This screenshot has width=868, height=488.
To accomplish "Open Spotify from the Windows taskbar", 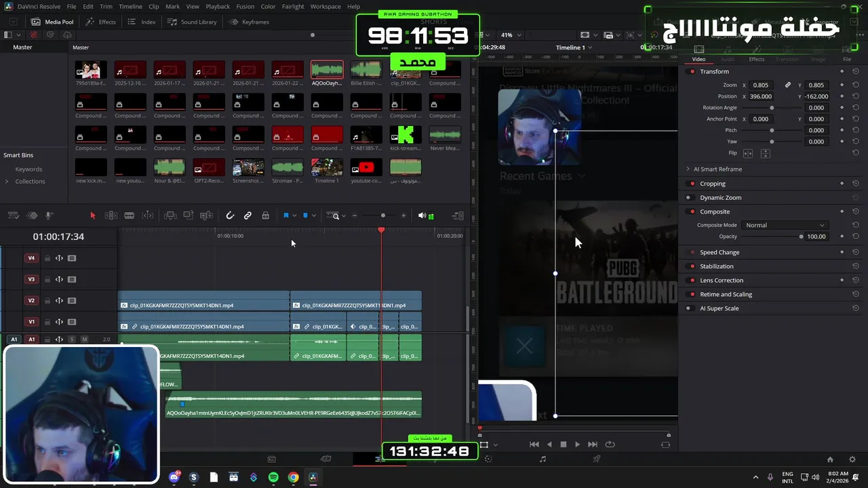I will click(x=273, y=477).
